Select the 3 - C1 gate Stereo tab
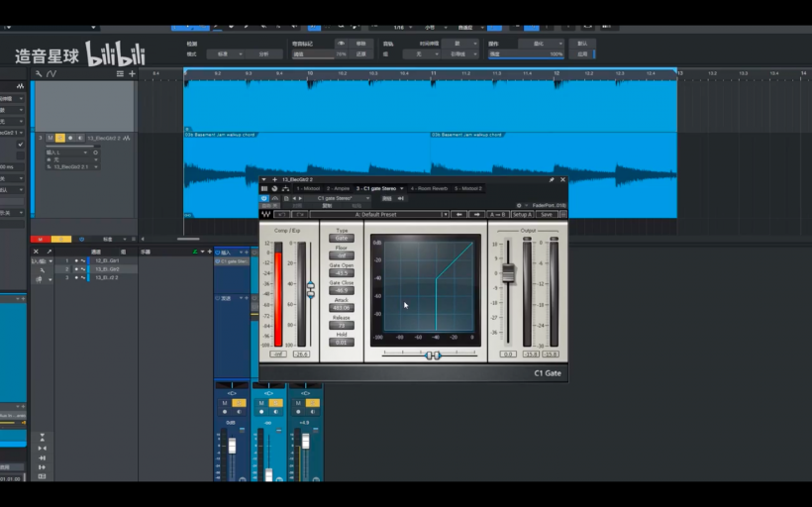The image size is (812, 507). point(376,188)
